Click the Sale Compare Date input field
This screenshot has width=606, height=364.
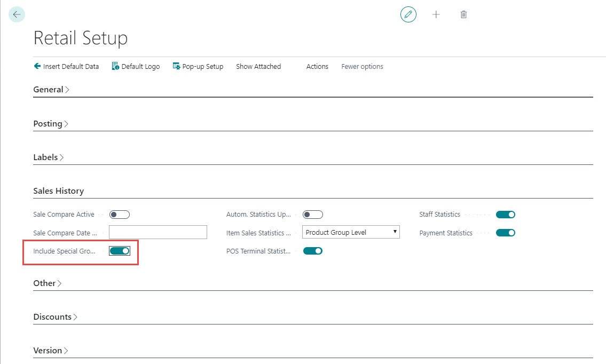pos(158,232)
